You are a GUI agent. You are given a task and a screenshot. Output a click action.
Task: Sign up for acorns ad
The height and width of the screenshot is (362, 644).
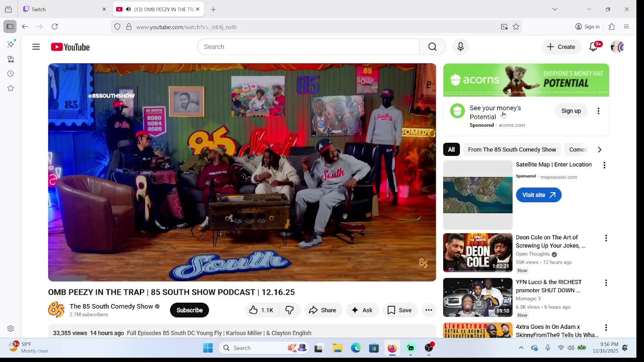pyautogui.click(x=571, y=111)
